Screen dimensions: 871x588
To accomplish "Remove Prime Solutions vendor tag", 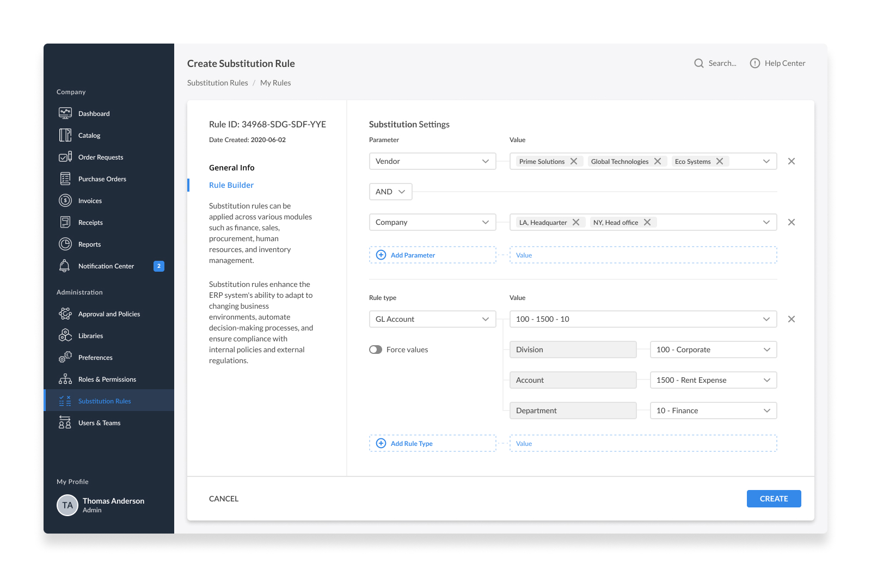I will [x=574, y=161].
